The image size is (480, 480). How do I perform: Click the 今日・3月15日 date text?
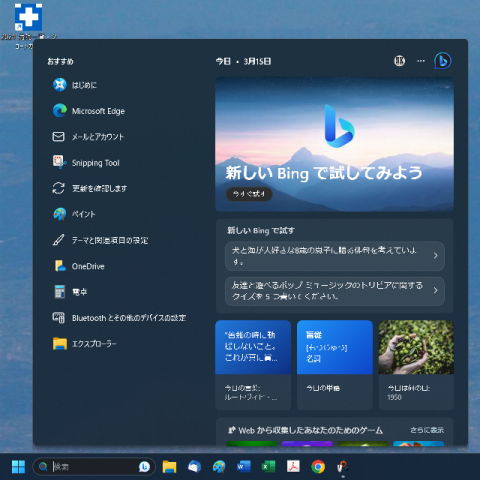243,61
